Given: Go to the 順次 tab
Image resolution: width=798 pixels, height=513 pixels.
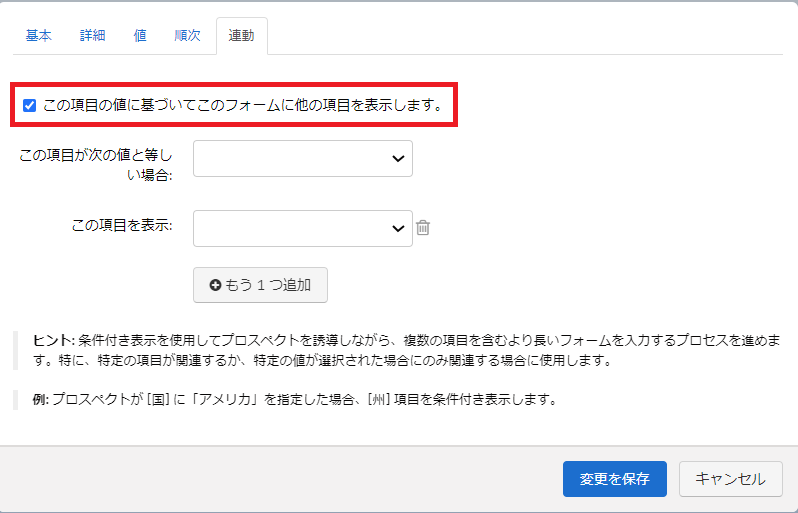Looking at the screenshot, I should point(187,36).
